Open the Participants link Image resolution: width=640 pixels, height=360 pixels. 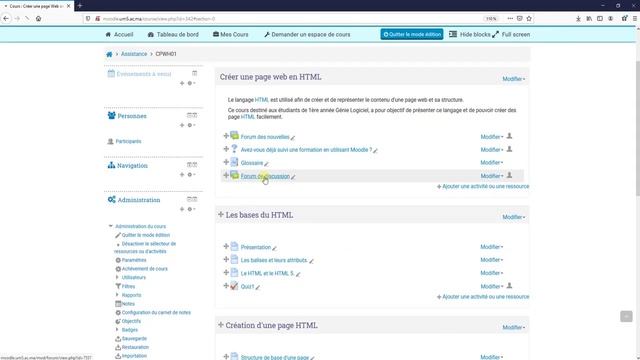[128, 141]
